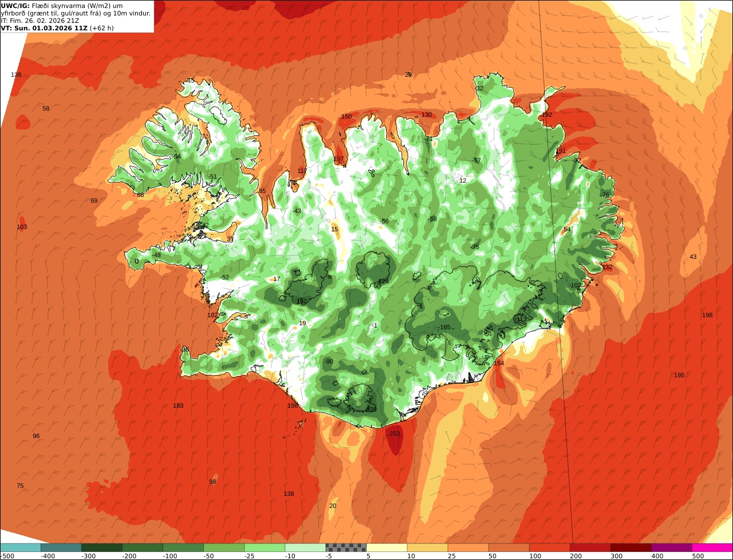Pick the orange 25 to 50 legend swatch

pyautogui.click(x=468, y=548)
